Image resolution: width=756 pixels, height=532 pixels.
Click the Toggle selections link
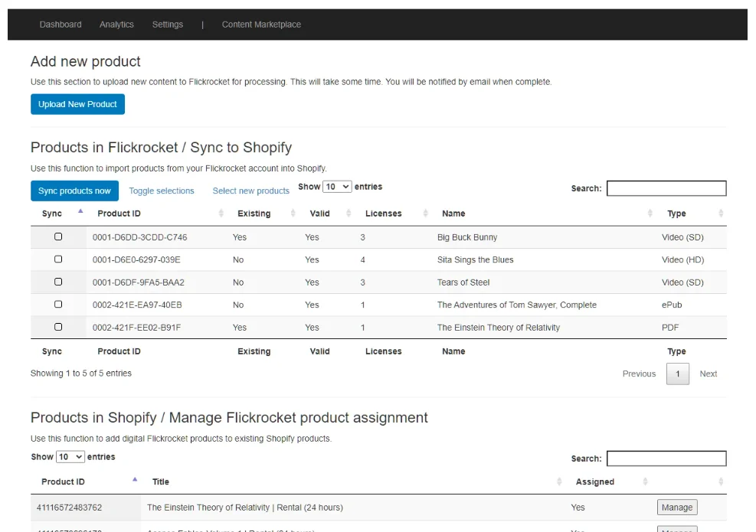(x=162, y=191)
